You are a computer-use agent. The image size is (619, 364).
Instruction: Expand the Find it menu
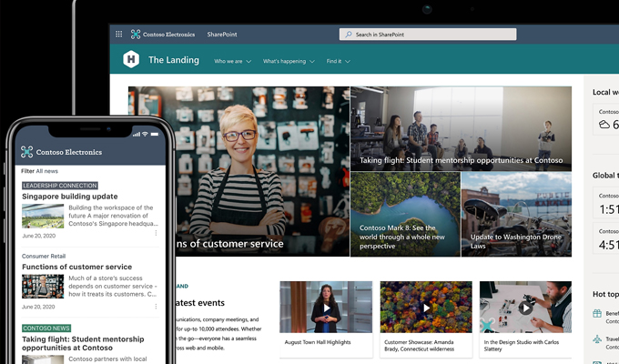coord(339,62)
